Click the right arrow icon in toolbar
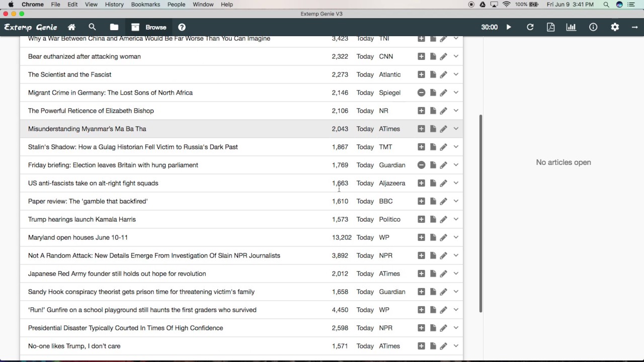 [x=635, y=27]
